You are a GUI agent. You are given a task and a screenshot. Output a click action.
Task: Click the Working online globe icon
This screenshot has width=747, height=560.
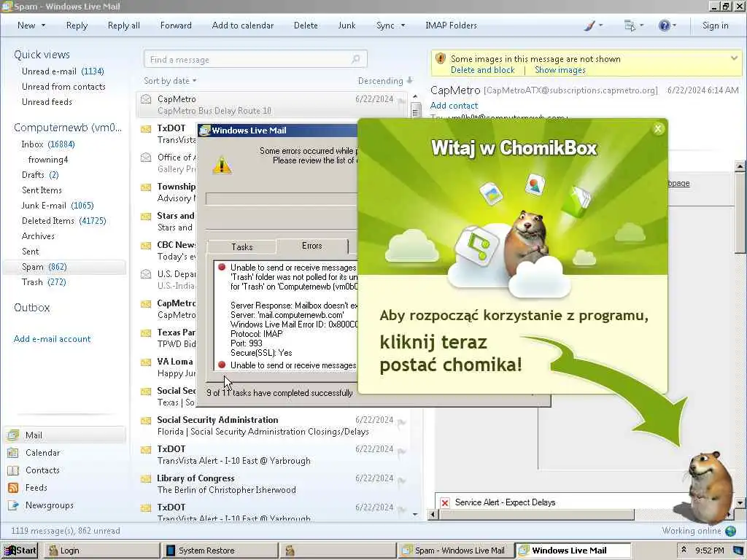729,531
